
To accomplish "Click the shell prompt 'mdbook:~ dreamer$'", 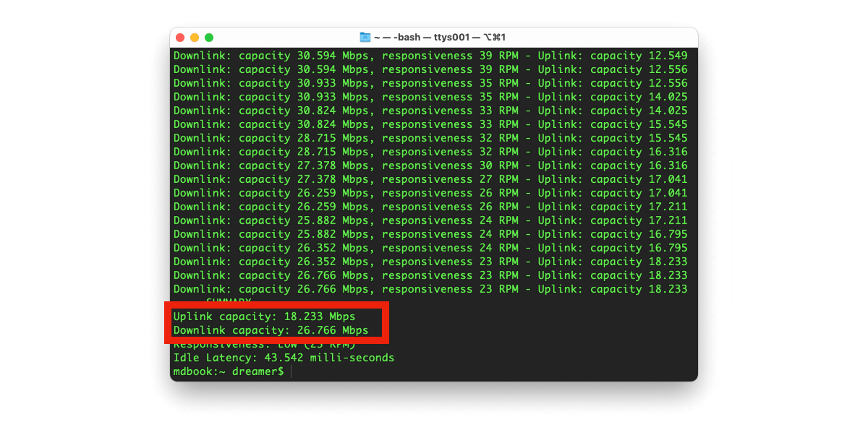I will [x=229, y=371].
